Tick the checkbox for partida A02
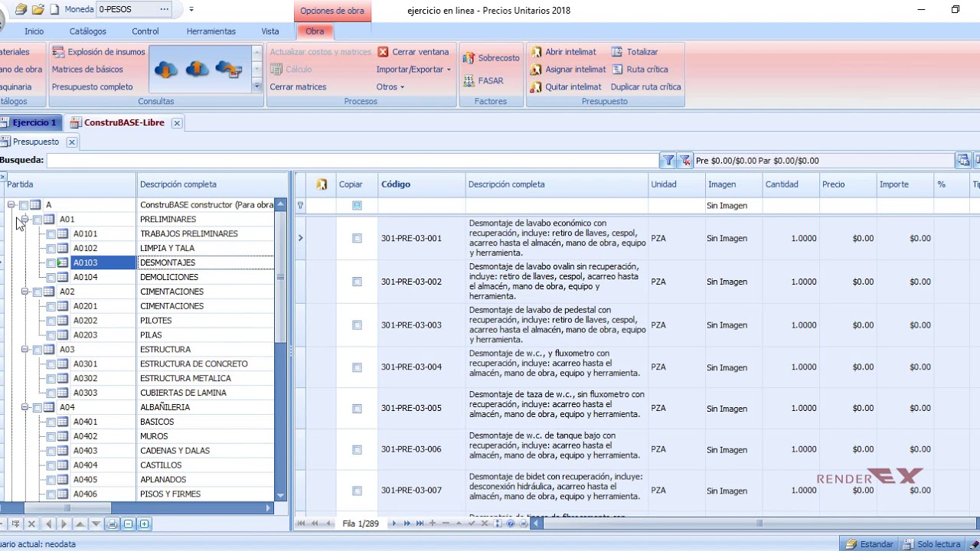980x551 pixels. (x=38, y=292)
